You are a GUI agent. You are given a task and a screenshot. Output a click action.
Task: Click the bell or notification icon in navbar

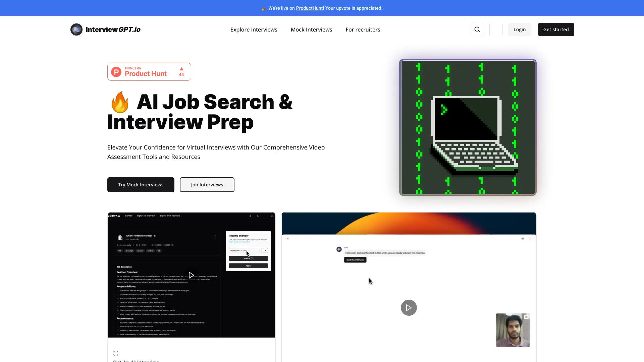[x=496, y=29]
